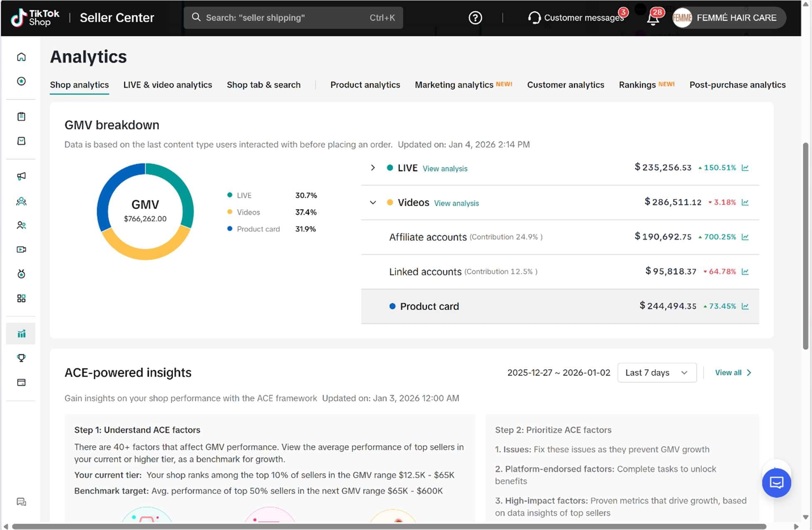Image resolution: width=812 pixels, height=530 pixels.
Task: Open the help question mark icon
Action: pos(475,18)
